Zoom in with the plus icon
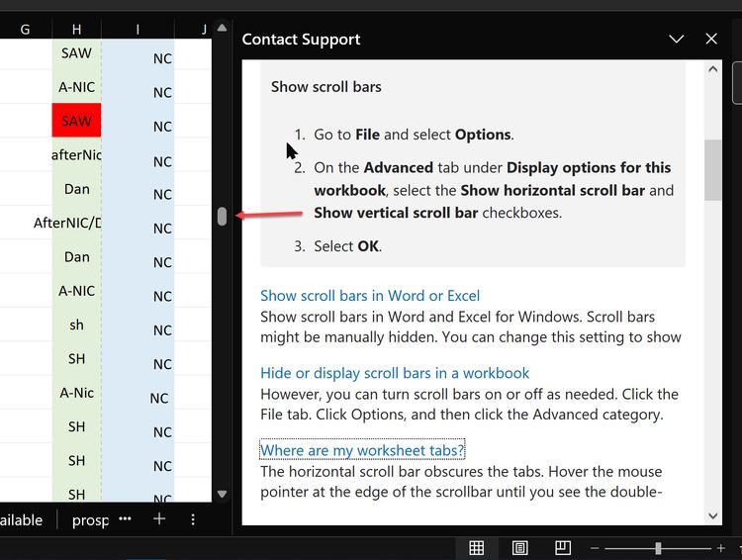This screenshot has height=560, width=742. (720, 548)
